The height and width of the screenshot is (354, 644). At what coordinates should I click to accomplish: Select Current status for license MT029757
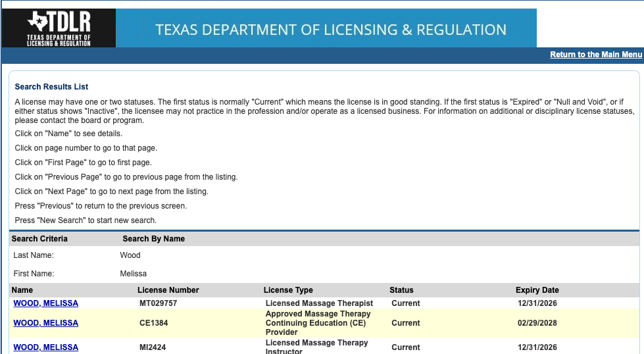click(406, 303)
